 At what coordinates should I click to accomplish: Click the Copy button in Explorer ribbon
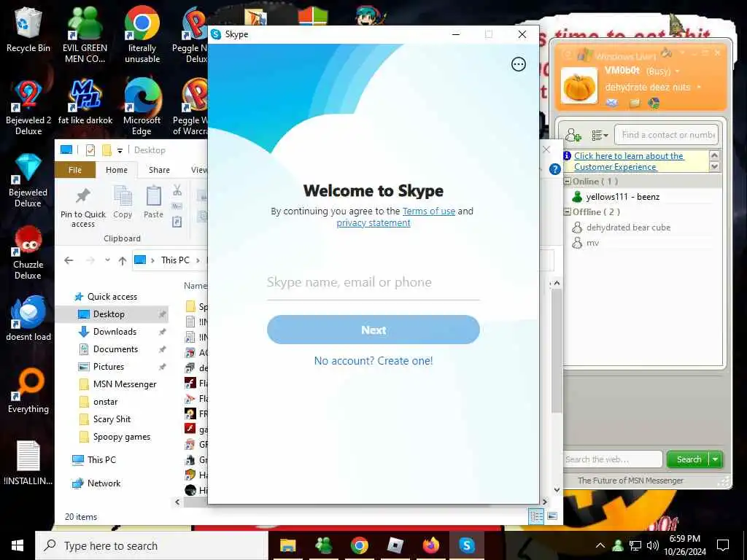coord(123,203)
